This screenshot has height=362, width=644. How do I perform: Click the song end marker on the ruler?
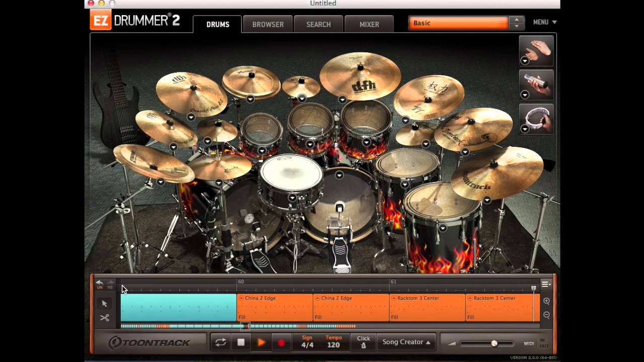(533, 288)
